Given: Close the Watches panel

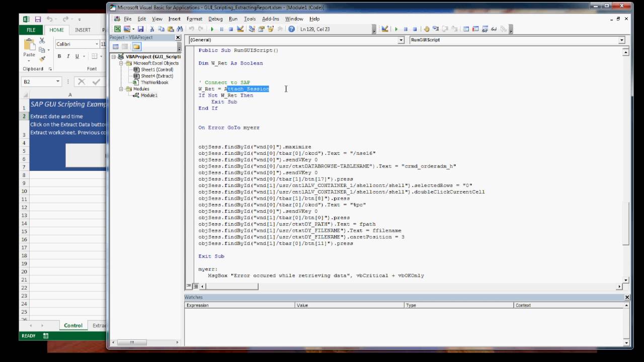Looking at the screenshot, I should click(627, 297).
